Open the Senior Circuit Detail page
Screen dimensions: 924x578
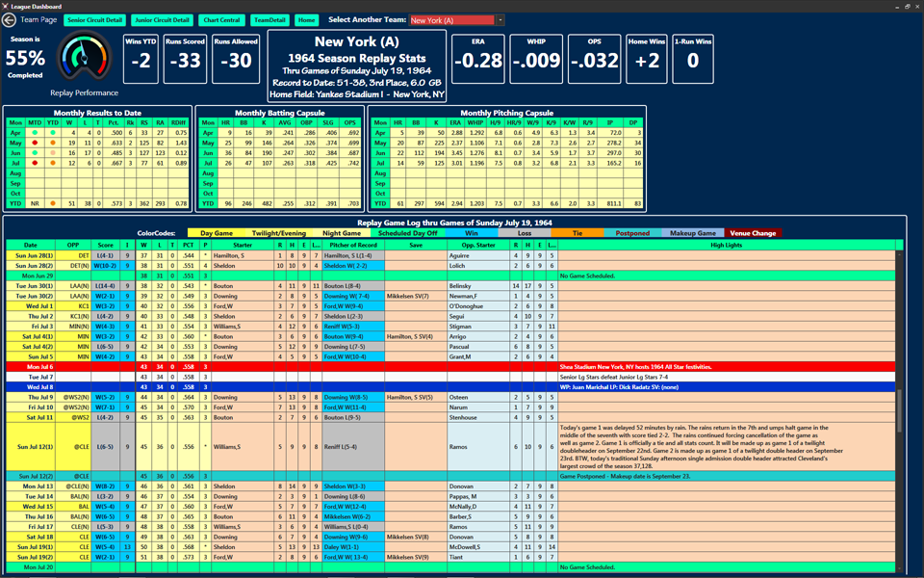95,20
